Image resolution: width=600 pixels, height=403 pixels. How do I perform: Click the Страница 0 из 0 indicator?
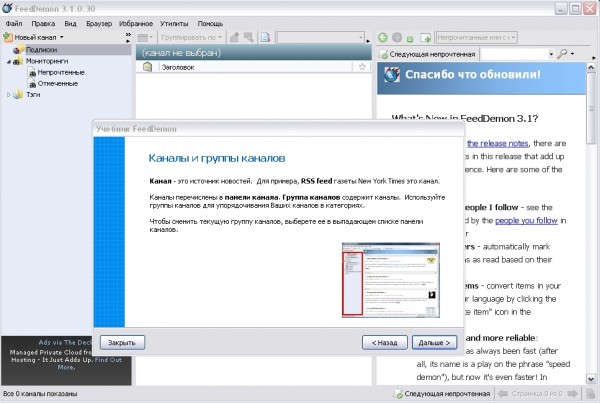[x=537, y=393]
